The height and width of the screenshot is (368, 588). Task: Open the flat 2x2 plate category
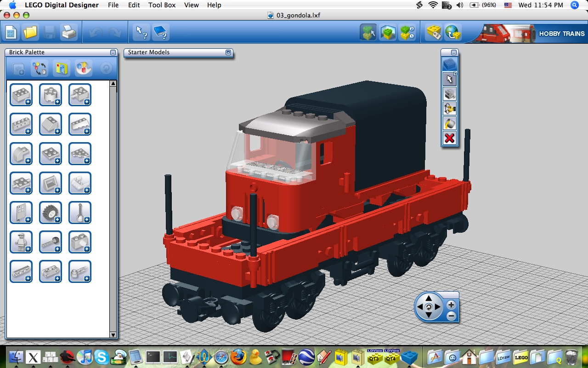click(51, 154)
